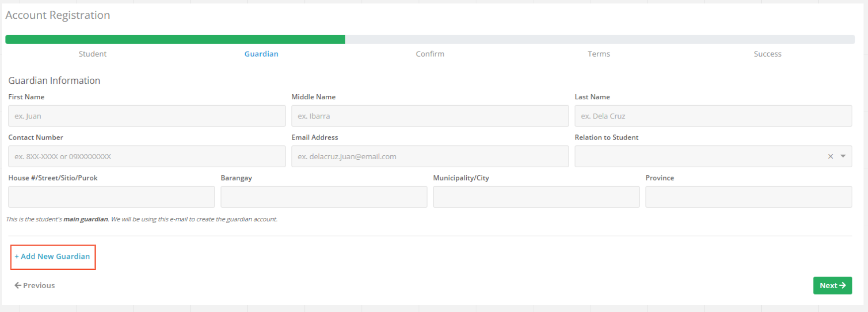Clear the Relation to Student selection
This screenshot has height=312, width=868.
830,156
